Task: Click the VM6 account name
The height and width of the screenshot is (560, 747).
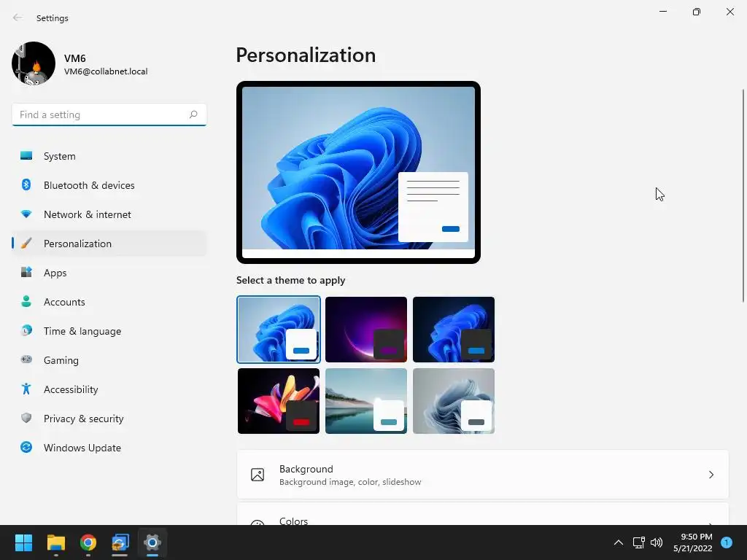Action: coord(75,58)
